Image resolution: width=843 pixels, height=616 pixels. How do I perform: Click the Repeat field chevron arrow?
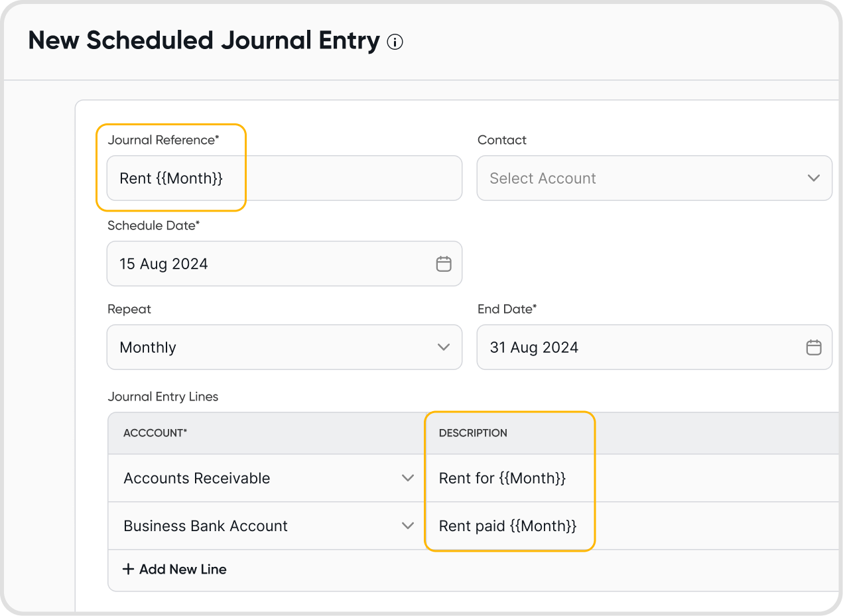[444, 347]
